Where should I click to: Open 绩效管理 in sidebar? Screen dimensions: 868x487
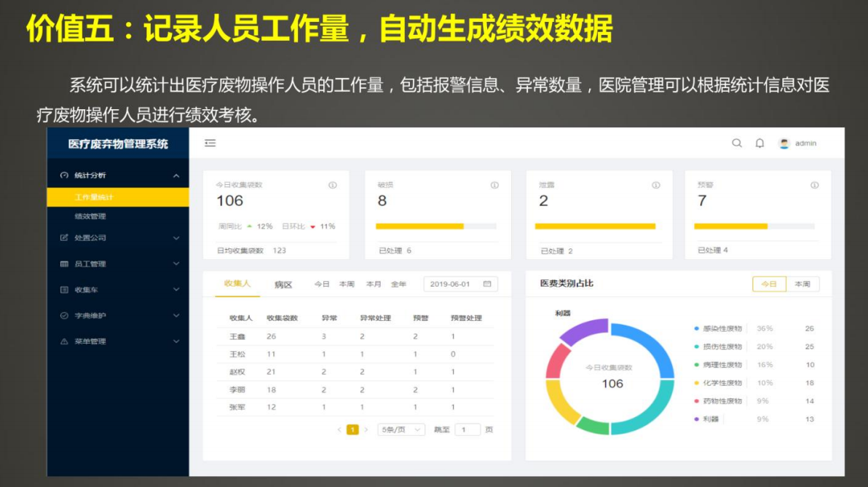[x=90, y=216]
